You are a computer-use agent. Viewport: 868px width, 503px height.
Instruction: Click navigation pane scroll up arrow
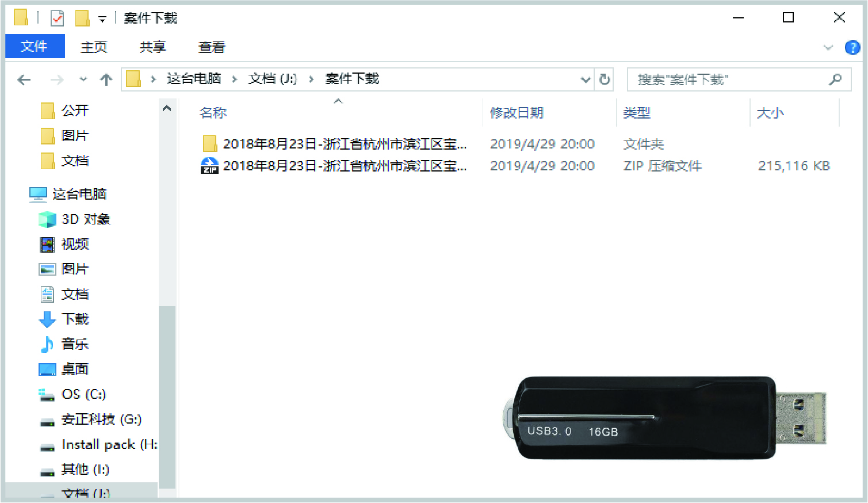click(x=167, y=108)
